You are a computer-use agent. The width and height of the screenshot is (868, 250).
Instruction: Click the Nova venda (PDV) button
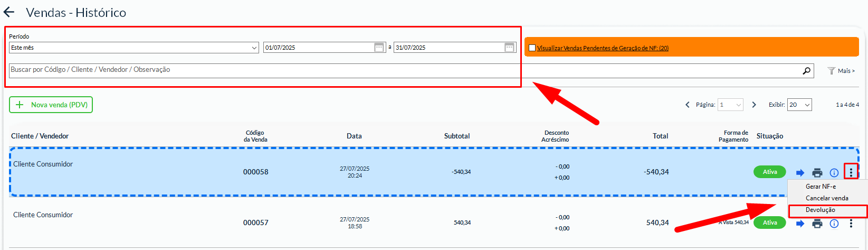click(x=51, y=105)
